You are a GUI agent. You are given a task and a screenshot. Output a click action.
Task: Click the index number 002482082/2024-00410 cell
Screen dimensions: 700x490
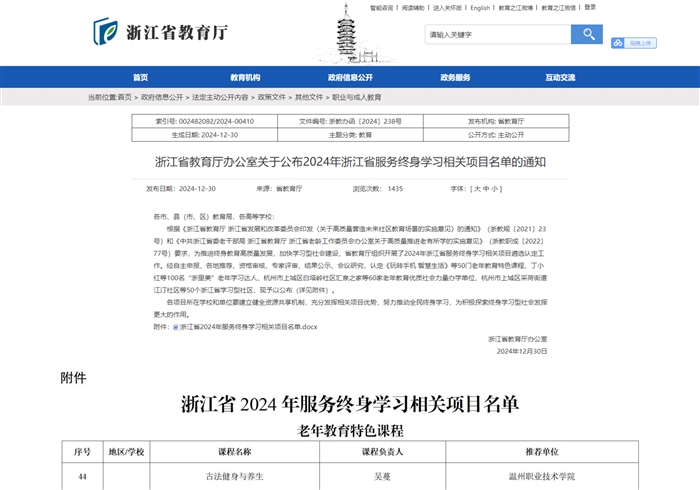[204, 121]
